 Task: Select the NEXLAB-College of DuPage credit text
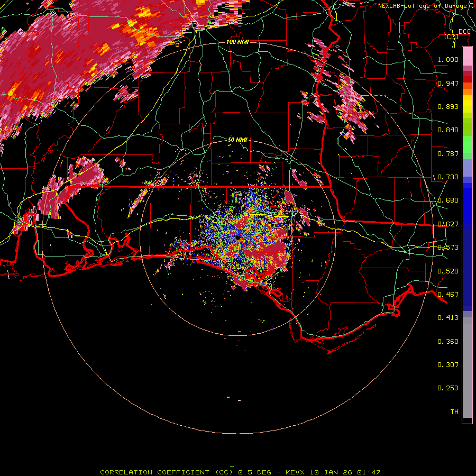click(425, 6)
